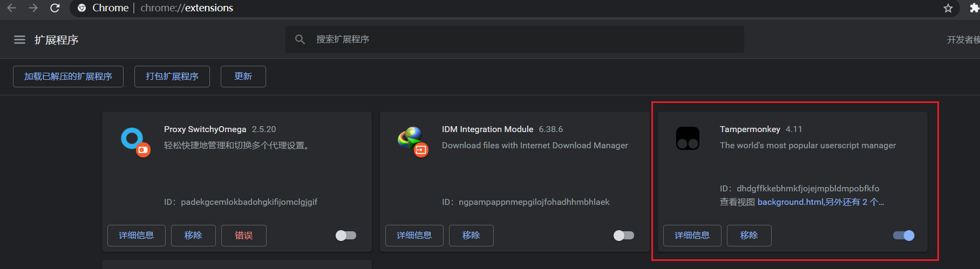
Task: Open 详细信息 for Tampermonkey
Action: point(692,236)
